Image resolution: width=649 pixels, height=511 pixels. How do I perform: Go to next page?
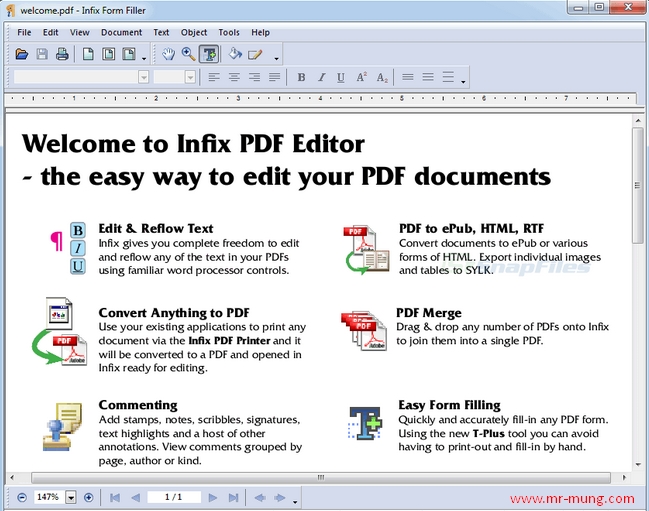point(213,497)
